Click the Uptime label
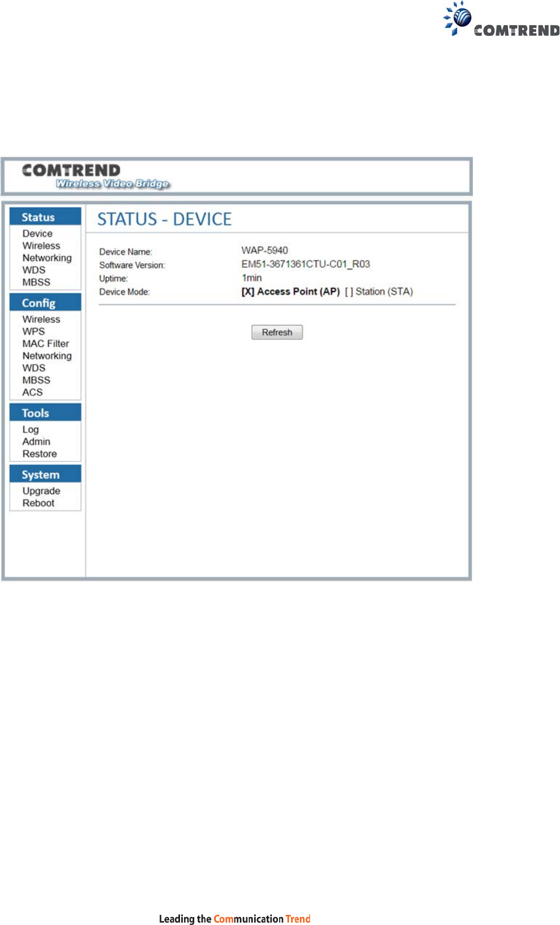 pyautogui.click(x=113, y=279)
